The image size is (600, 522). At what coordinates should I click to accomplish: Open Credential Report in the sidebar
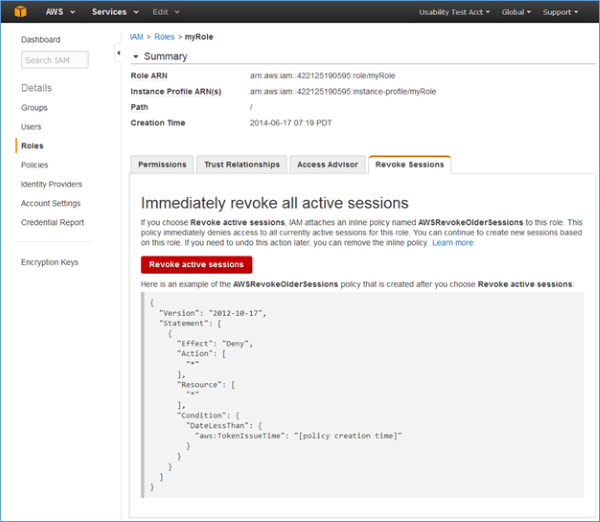pyautogui.click(x=52, y=222)
